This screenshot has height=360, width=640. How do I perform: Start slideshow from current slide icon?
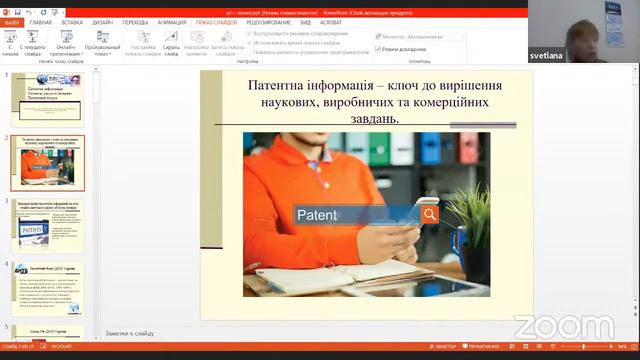pos(33,37)
